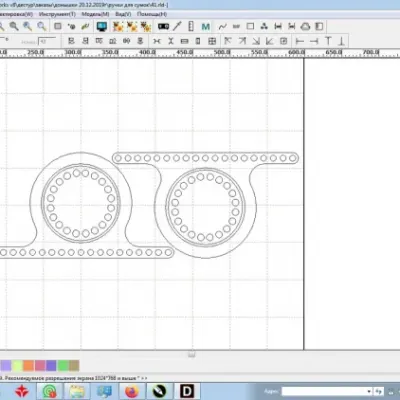The width and height of the screenshot is (400, 400).
Task: Pick the tan brown layer color
Action: click(x=74, y=366)
